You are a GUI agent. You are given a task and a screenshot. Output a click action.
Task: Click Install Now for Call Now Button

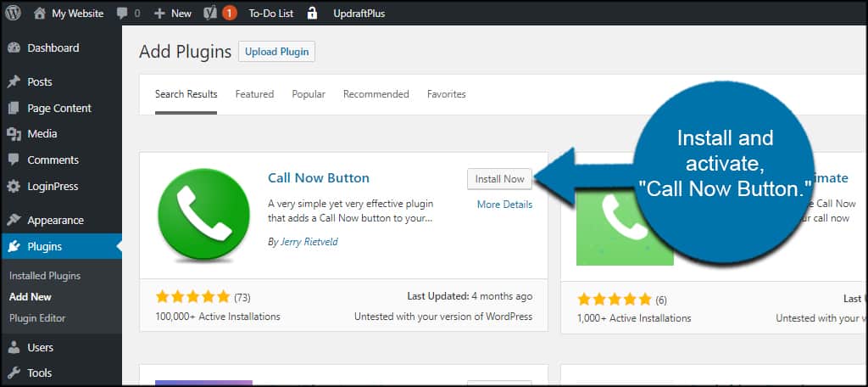coord(499,179)
